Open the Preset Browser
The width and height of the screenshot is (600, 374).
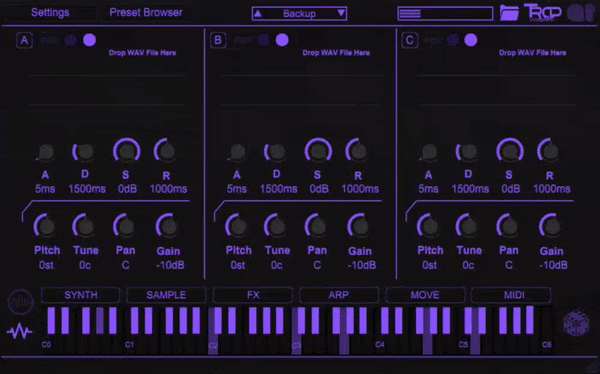point(146,13)
